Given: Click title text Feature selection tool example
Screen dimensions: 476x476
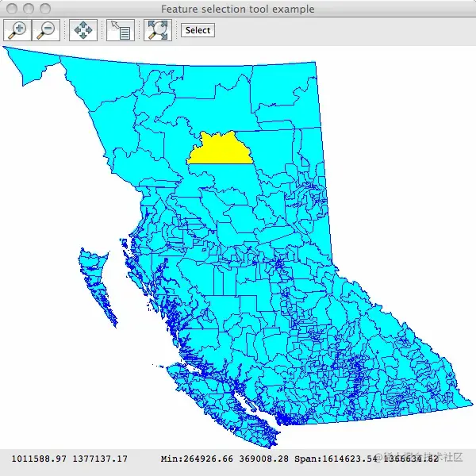Looking at the screenshot, I should (x=238, y=9).
